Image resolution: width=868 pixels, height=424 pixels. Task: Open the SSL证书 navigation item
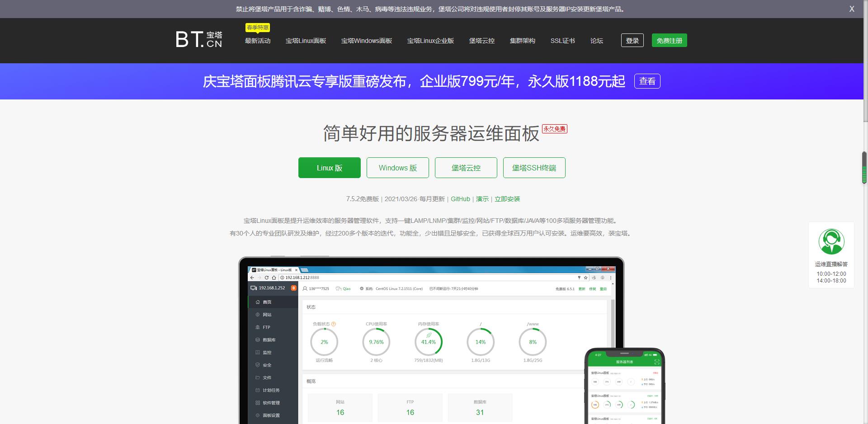(x=563, y=41)
